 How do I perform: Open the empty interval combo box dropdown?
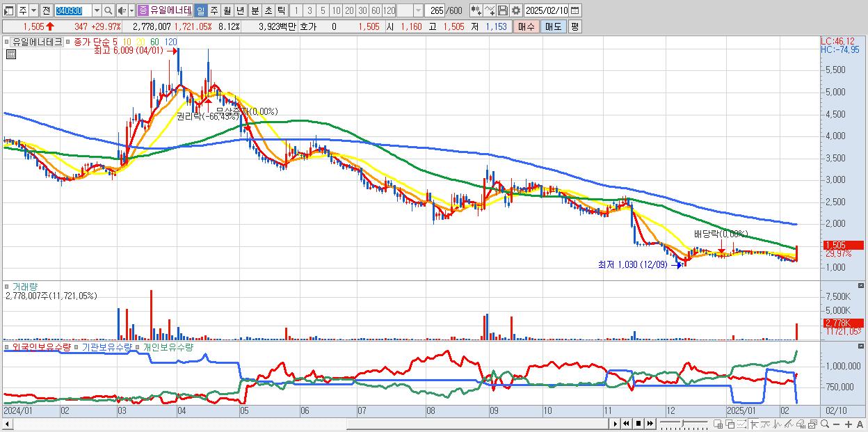pyautogui.click(x=418, y=10)
